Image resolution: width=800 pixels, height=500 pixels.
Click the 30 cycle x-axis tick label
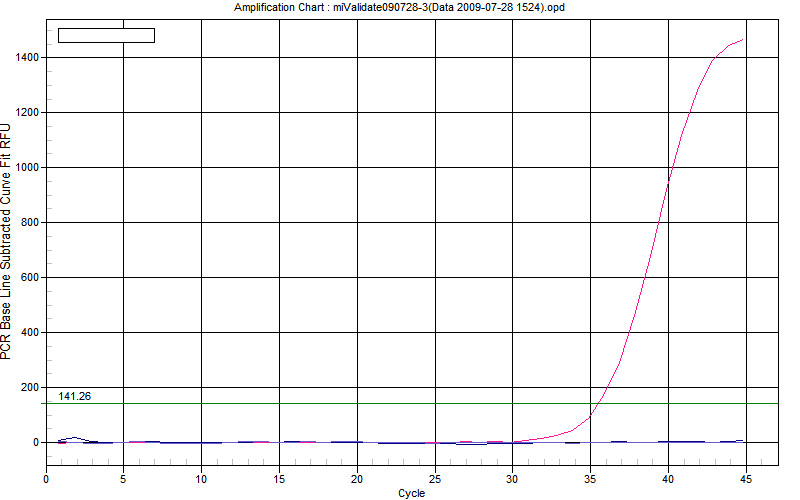coord(512,479)
